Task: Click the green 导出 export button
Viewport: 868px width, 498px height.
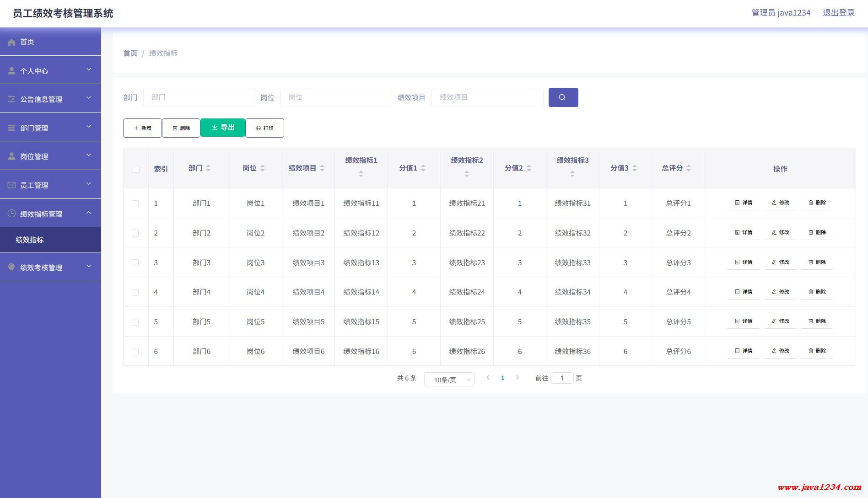Action: (x=223, y=128)
